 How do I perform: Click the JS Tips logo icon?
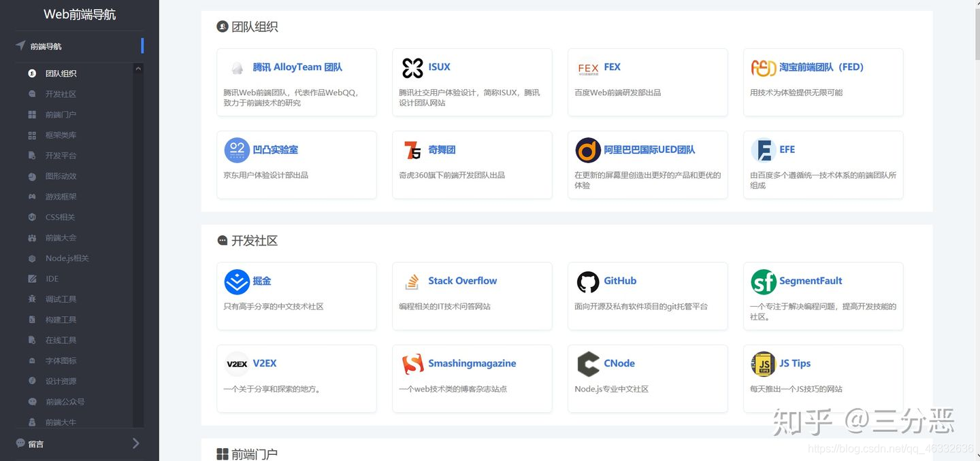click(764, 364)
